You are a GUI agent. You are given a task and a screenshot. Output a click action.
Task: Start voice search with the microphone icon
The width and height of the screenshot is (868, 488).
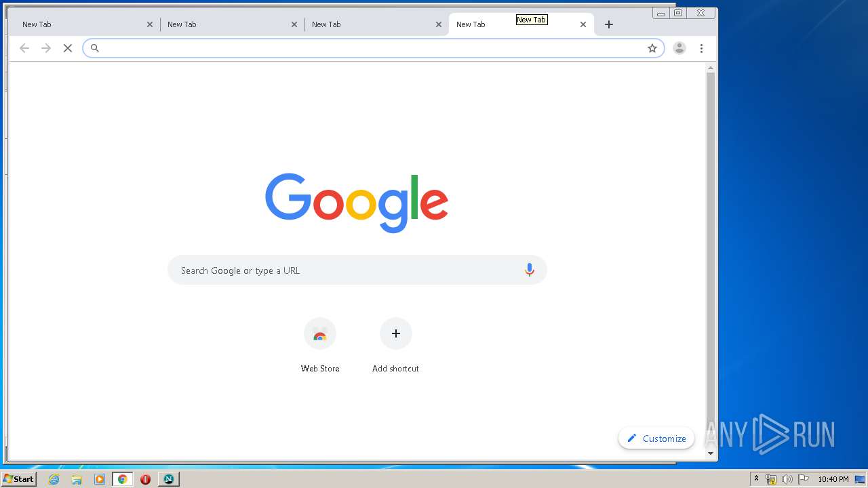tap(530, 270)
